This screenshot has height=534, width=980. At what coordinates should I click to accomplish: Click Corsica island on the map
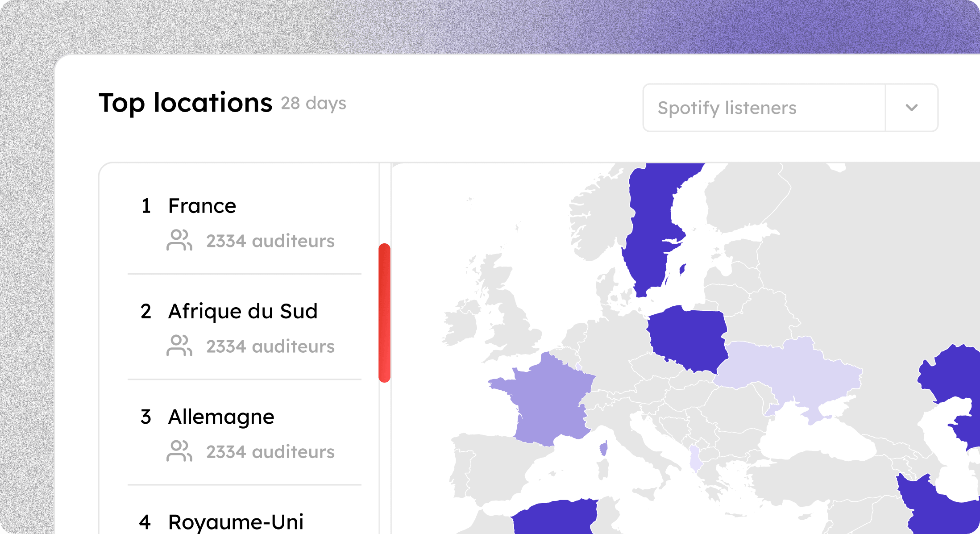point(604,448)
